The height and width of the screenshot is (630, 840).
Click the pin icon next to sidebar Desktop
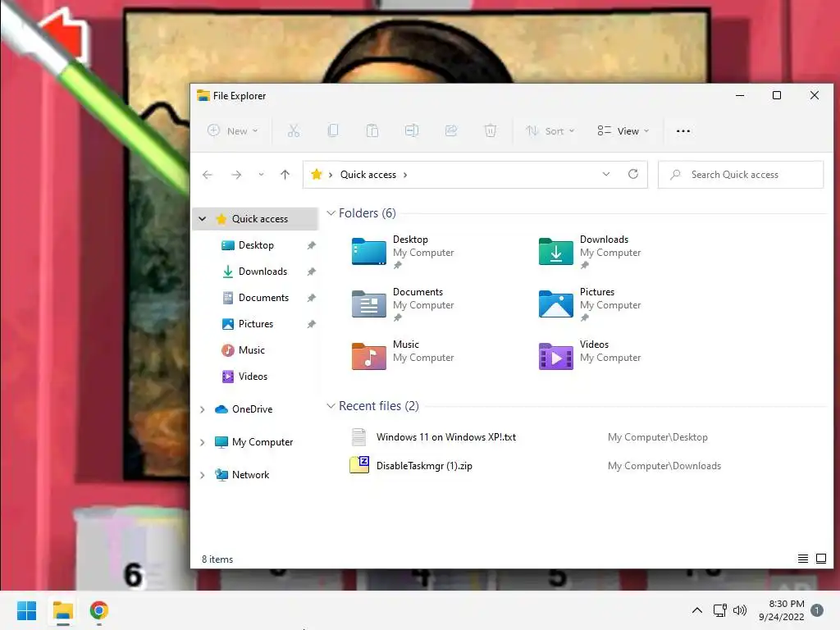pyautogui.click(x=311, y=245)
